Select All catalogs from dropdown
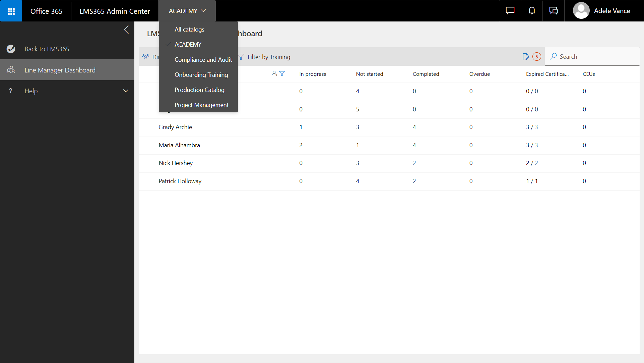This screenshot has height=363, width=644. coord(189,30)
